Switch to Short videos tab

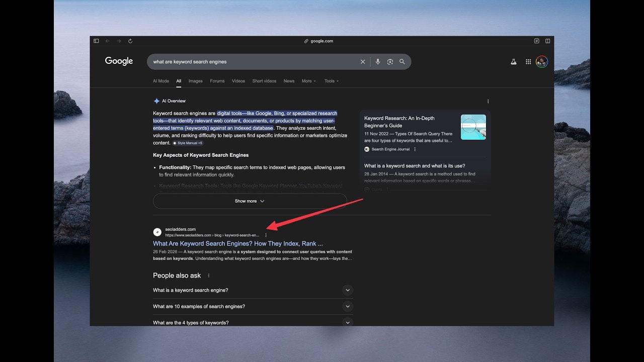tap(264, 81)
